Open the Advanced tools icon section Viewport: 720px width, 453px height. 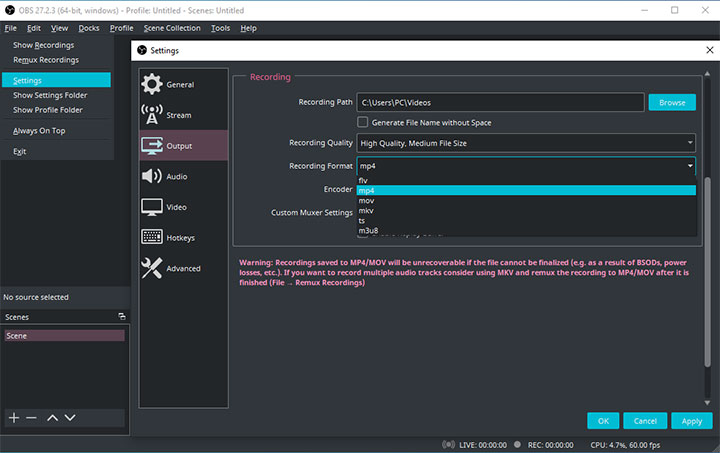click(x=152, y=268)
